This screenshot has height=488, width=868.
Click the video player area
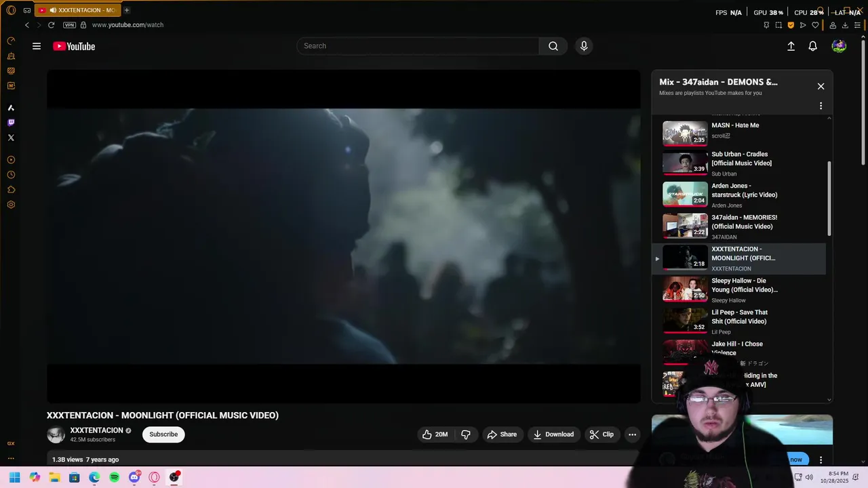343,236
